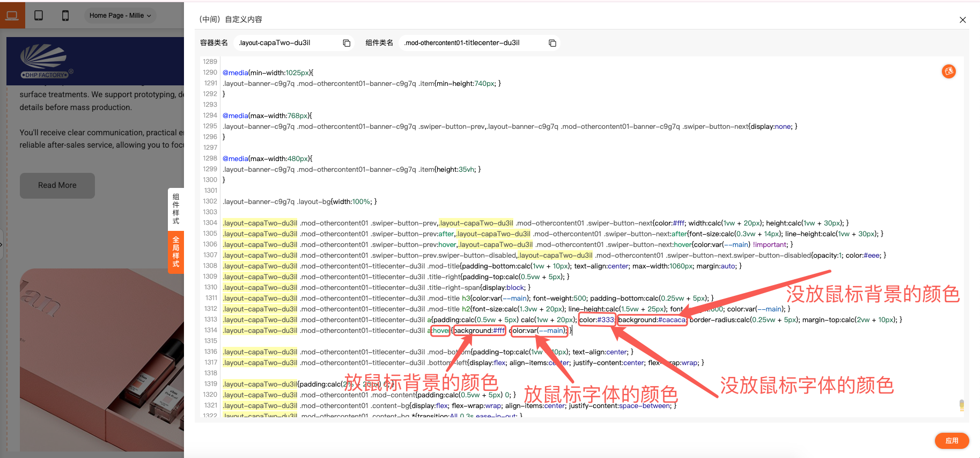The height and width of the screenshot is (458, 980).
Task: Close the 自定义内容 panel
Action: [962, 20]
